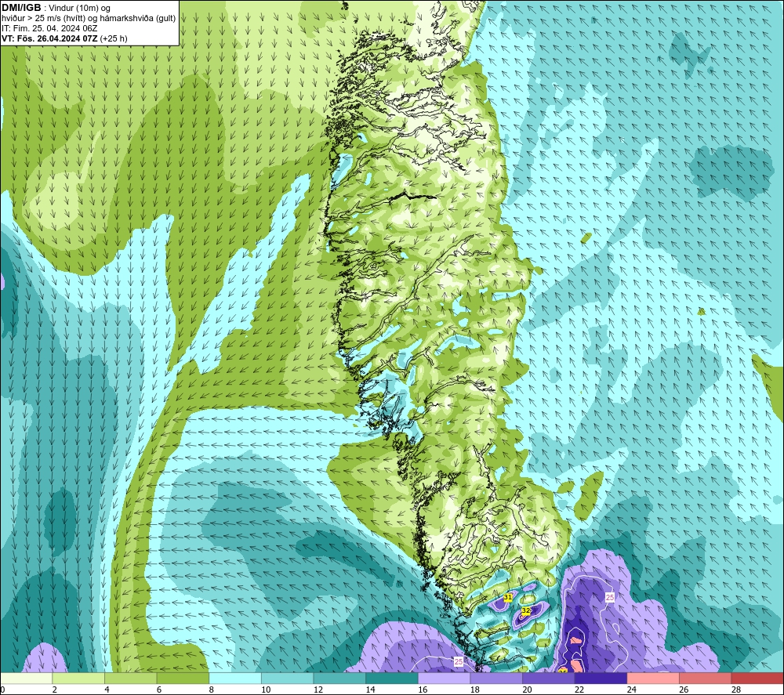The image size is (784, 695).
Task: Click the scale number 20
Action: [x=527, y=690]
